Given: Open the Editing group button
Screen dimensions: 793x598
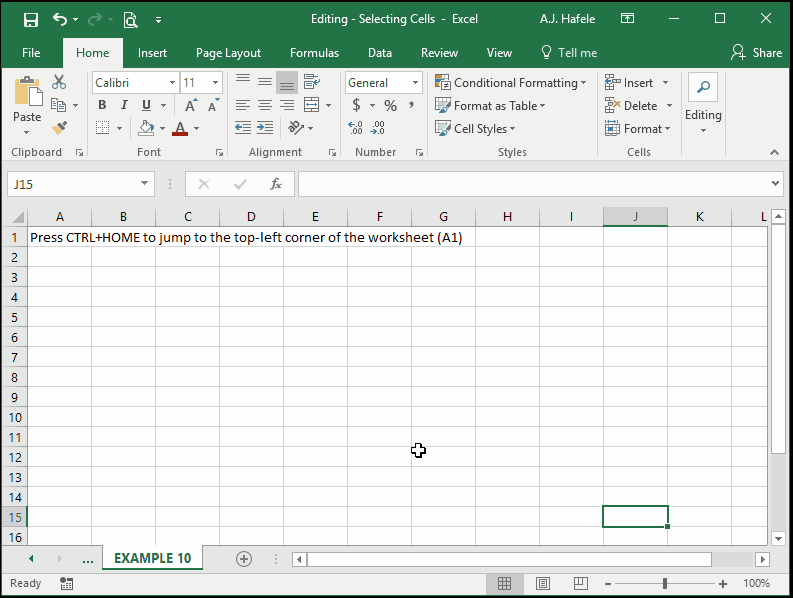Looking at the screenshot, I should coord(703,105).
